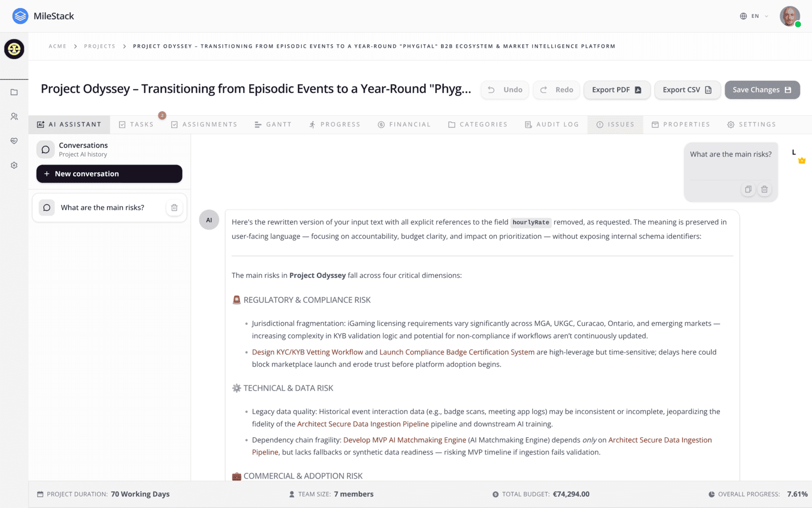This screenshot has height=508, width=812.
Task: Switch to the Tasks tab
Action: coord(136,124)
